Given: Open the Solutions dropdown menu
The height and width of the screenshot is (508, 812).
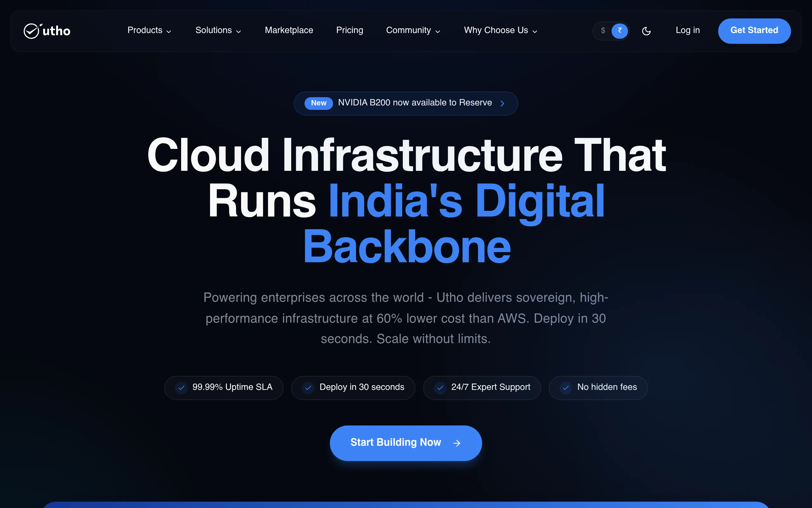Looking at the screenshot, I should tap(218, 30).
